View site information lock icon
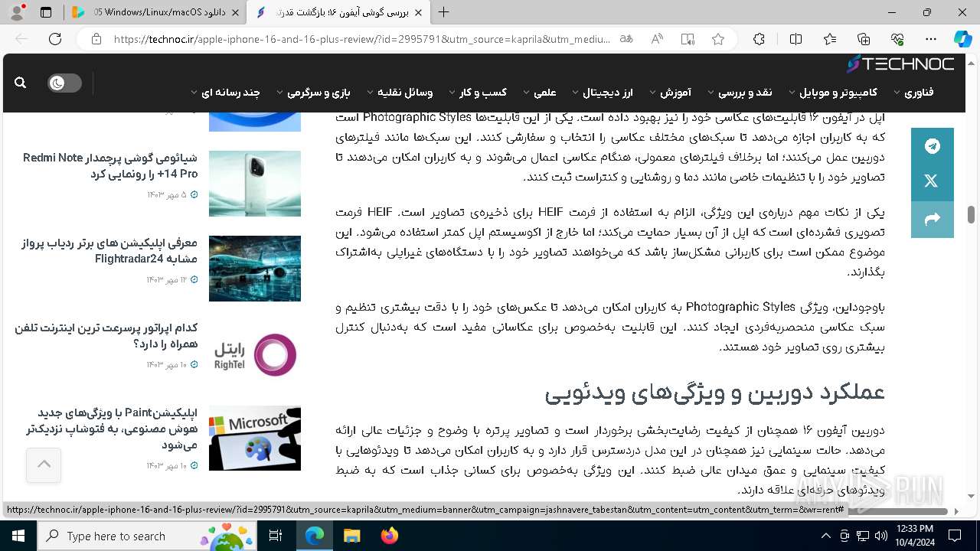The image size is (980, 551). 96,39
